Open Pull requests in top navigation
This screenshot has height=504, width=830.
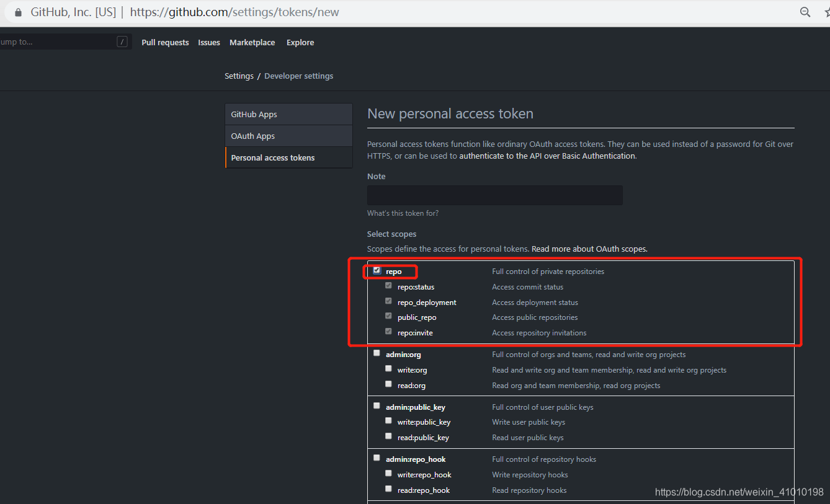tap(165, 42)
